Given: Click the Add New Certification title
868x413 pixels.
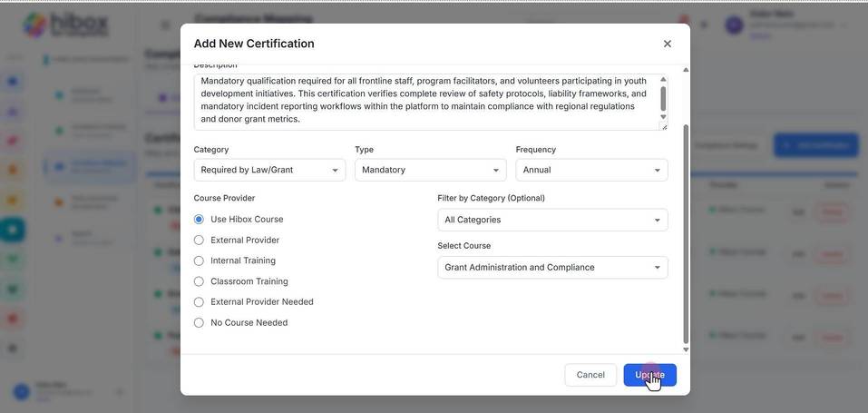Looking at the screenshot, I should pyautogui.click(x=254, y=44).
